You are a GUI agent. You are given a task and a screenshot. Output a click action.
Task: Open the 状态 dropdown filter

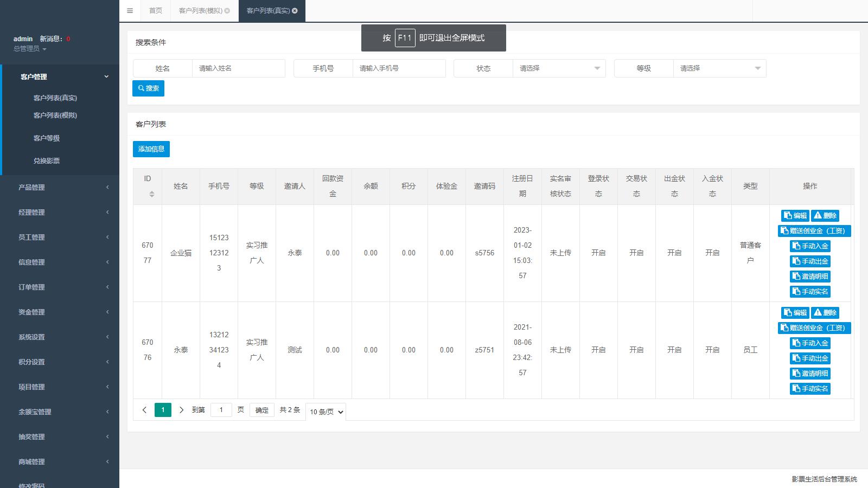559,68
